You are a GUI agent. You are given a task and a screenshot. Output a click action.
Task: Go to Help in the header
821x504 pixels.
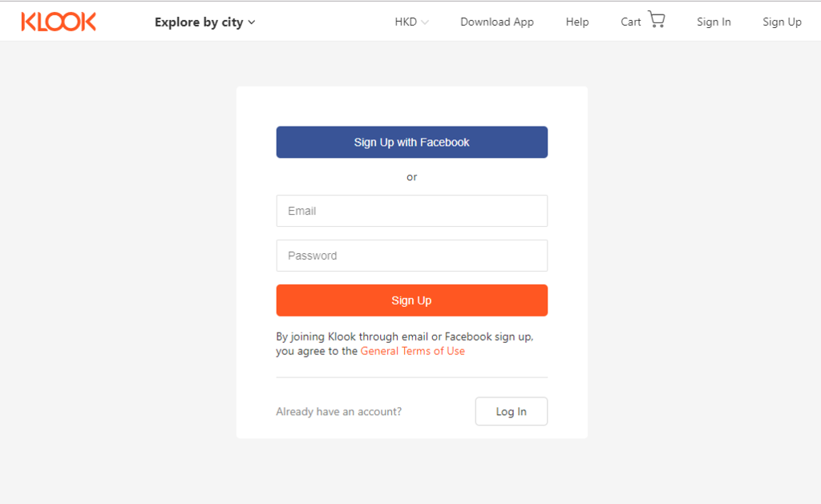point(576,22)
